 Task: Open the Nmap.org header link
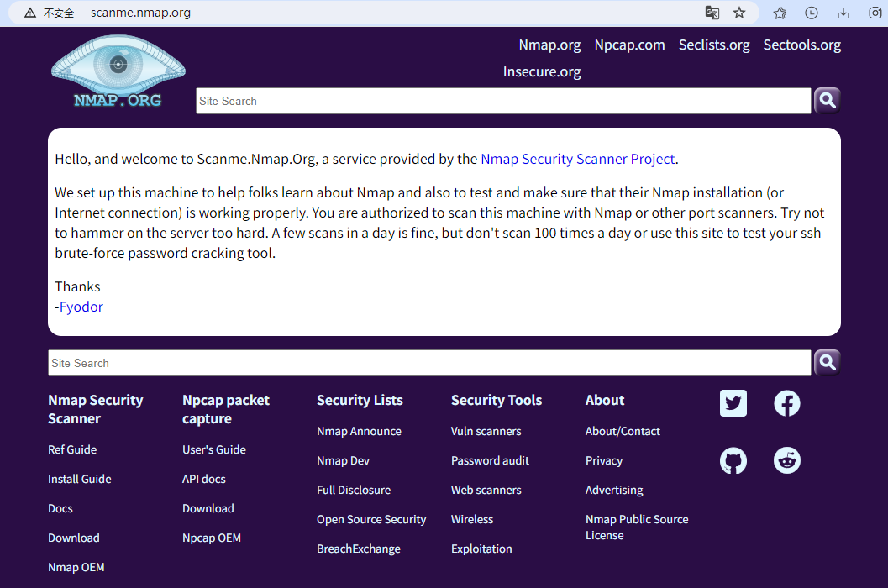click(x=549, y=45)
